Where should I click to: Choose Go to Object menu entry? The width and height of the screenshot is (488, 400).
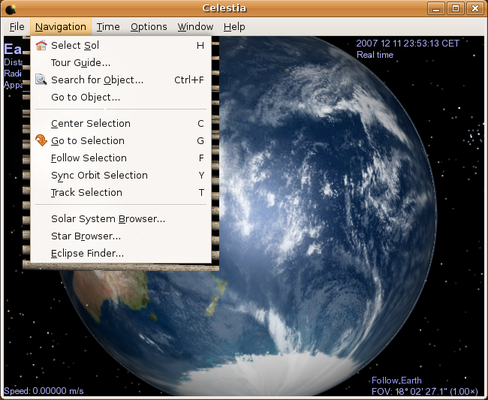click(x=120, y=97)
